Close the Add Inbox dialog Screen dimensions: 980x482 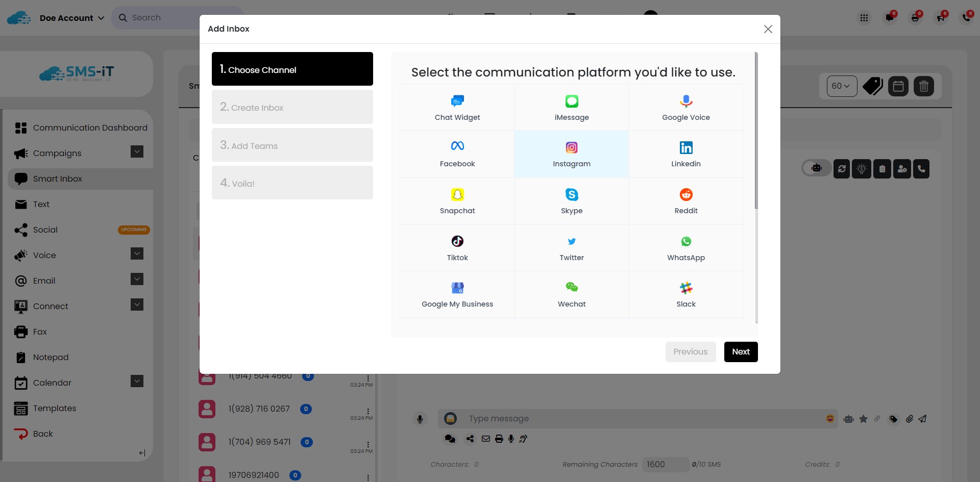pyautogui.click(x=768, y=29)
